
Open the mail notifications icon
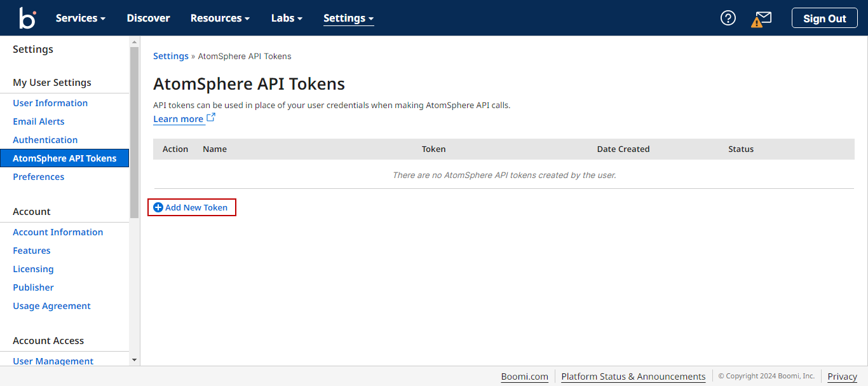tap(761, 18)
